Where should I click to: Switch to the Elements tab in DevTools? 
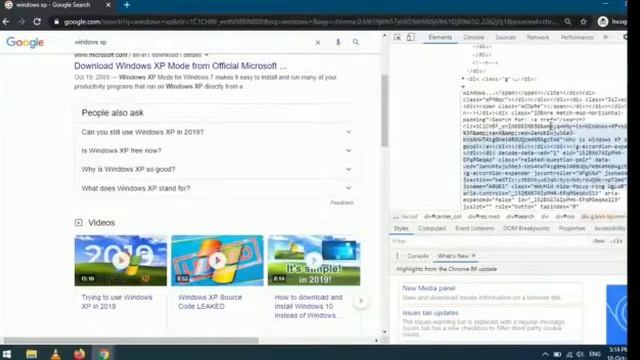point(440,37)
